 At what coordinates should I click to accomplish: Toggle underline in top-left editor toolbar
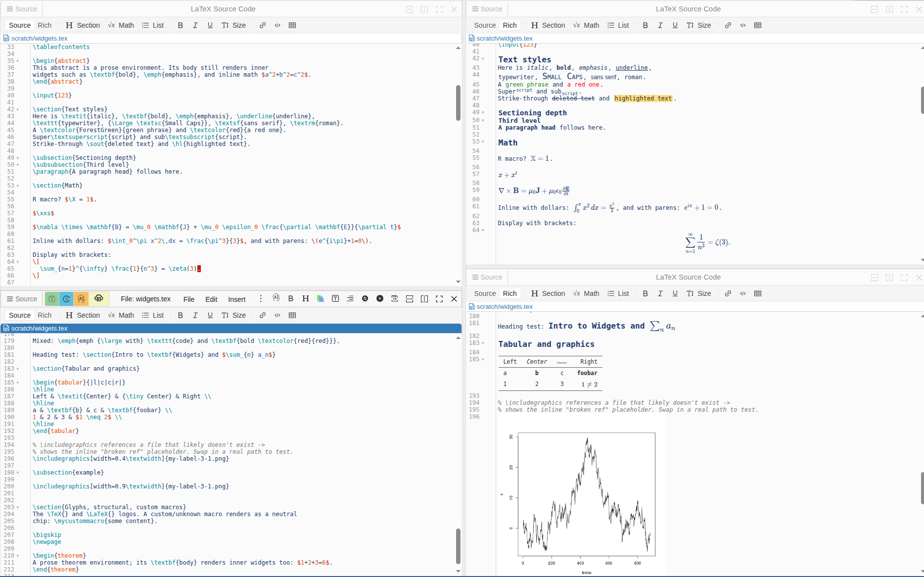210,25
